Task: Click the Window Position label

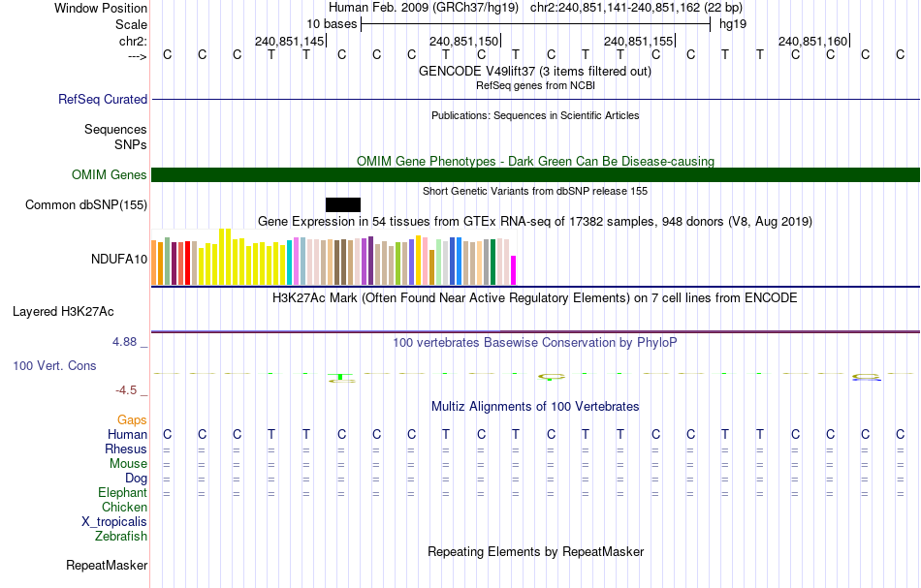Action: (x=101, y=8)
